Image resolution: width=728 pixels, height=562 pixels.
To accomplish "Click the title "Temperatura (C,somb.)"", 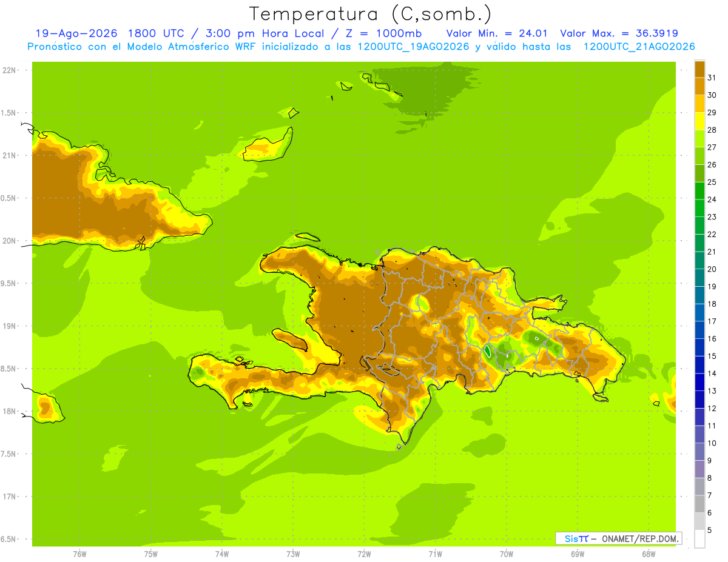I will pyautogui.click(x=370, y=13).
